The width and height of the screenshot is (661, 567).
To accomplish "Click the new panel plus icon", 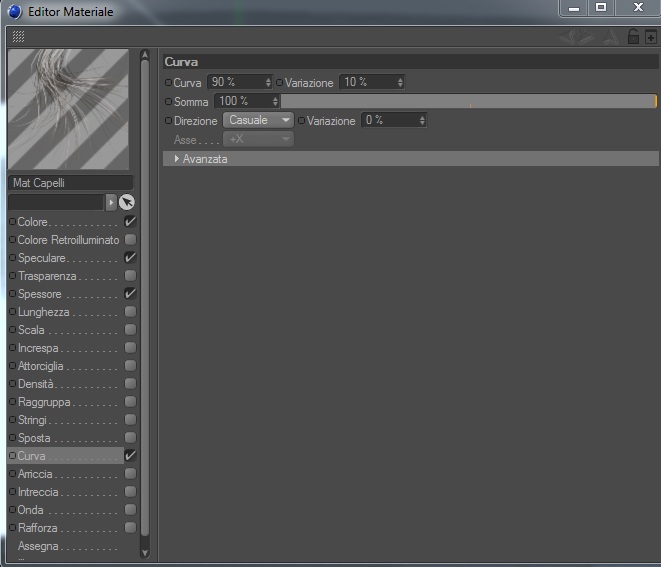I will tap(650, 37).
